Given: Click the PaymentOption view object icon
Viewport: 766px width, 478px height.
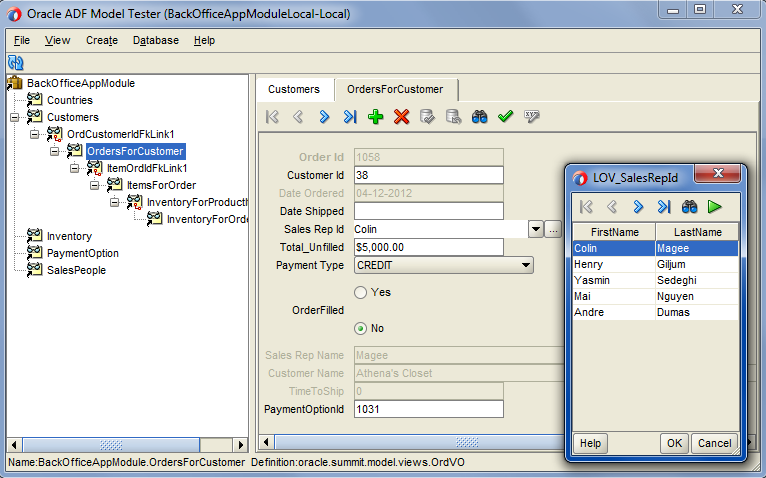Looking at the screenshot, I should point(34,253).
